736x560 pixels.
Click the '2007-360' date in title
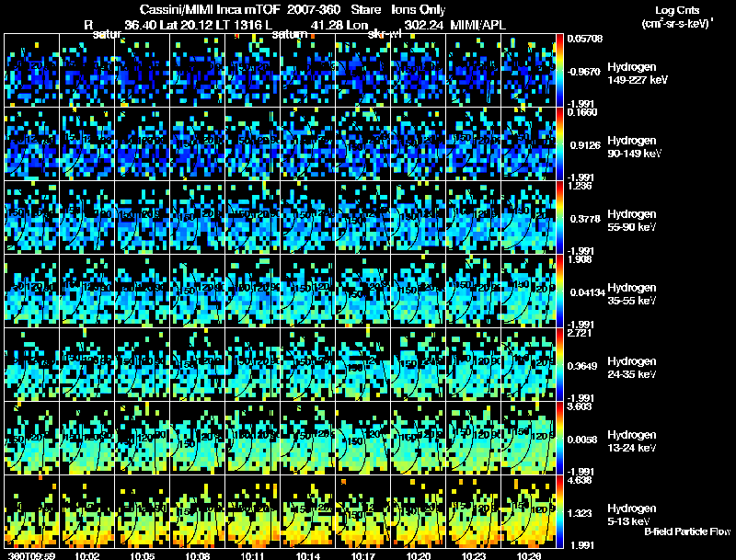314,10
